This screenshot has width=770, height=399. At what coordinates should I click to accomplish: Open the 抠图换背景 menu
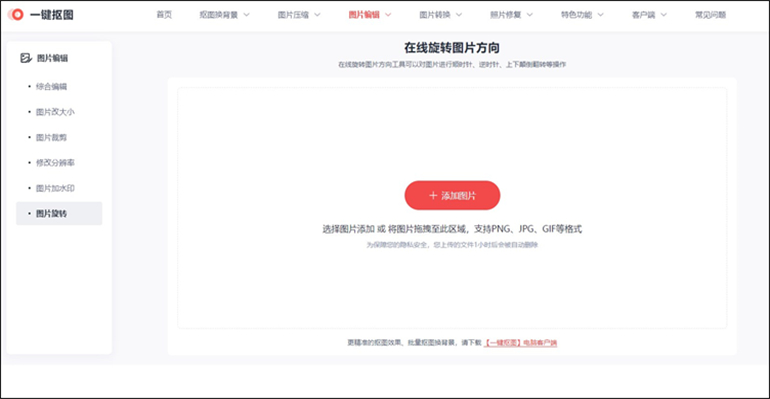pos(219,15)
